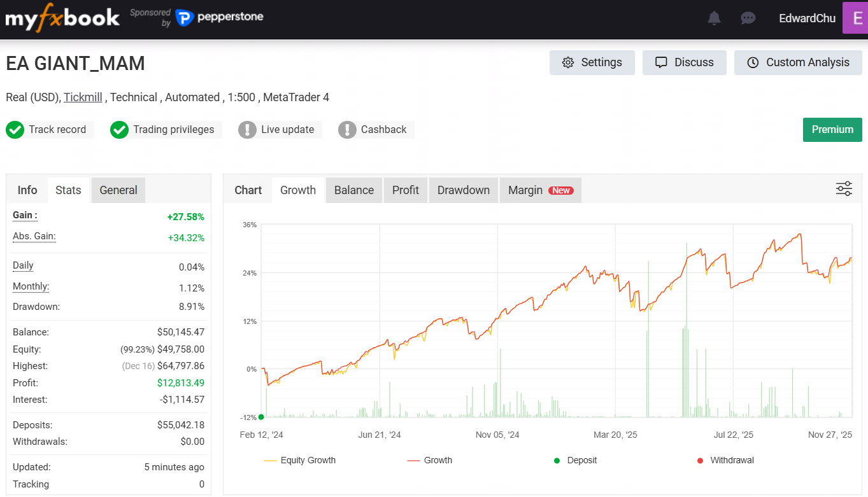Image resolution: width=868 pixels, height=497 pixels.
Task: Open the notifications bell icon
Action: [x=715, y=18]
